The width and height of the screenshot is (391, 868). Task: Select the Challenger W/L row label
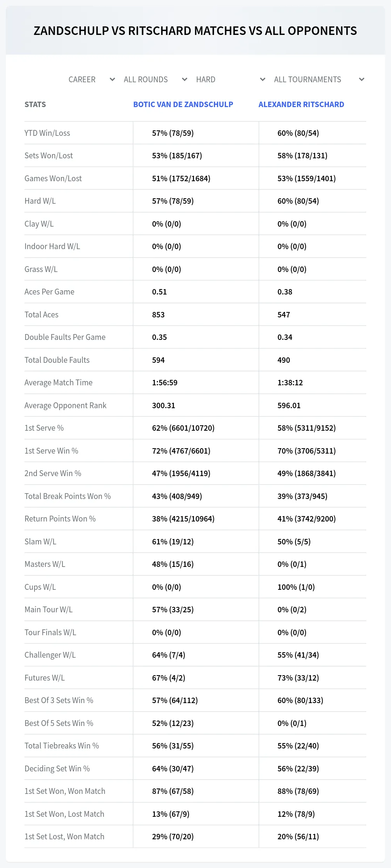point(50,655)
